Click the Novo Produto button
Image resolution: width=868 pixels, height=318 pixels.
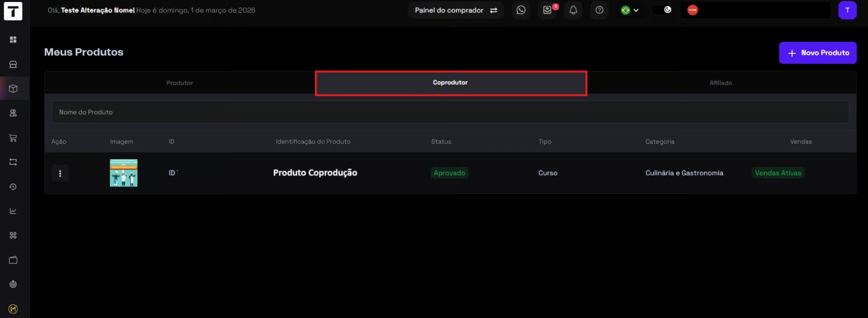pyautogui.click(x=818, y=53)
